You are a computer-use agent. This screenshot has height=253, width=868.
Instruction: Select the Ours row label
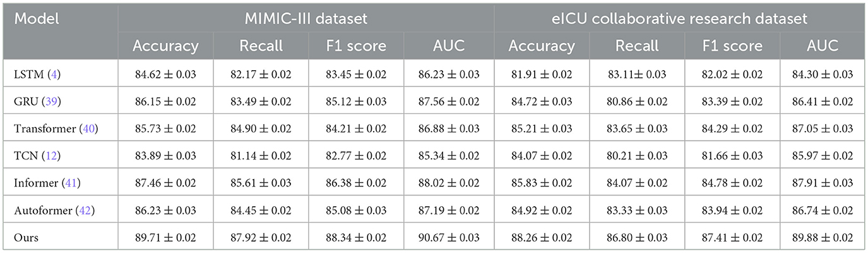tap(25, 238)
